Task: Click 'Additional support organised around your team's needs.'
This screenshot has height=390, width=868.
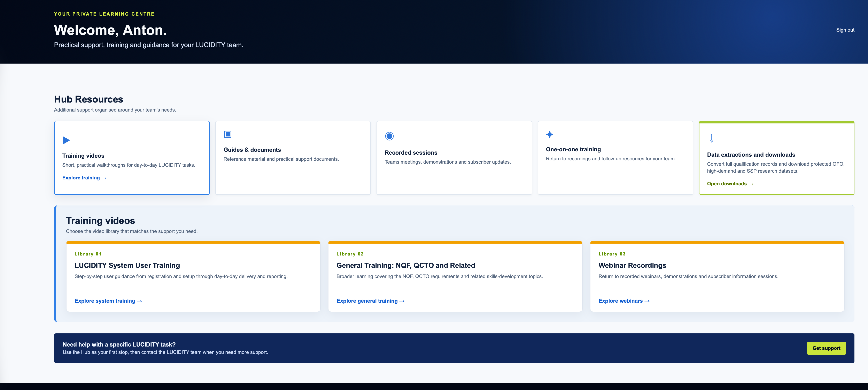Action: 115,110
